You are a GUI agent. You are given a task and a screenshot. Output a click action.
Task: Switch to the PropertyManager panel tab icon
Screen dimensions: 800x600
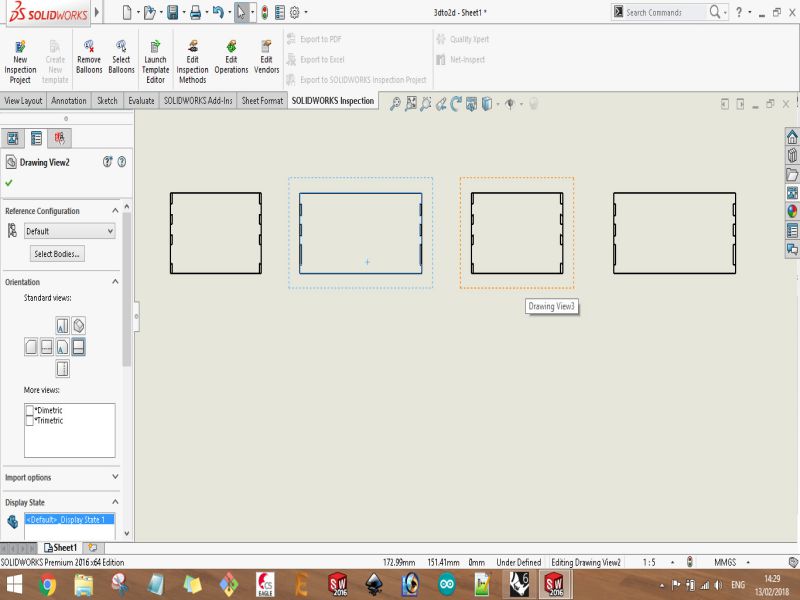click(x=36, y=138)
